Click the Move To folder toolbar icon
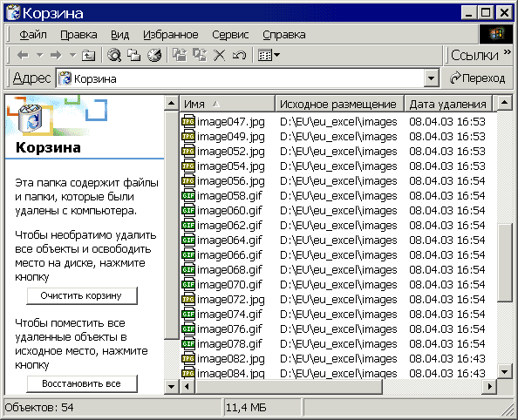This screenshot has height=420, width=518. coord(180,55)
